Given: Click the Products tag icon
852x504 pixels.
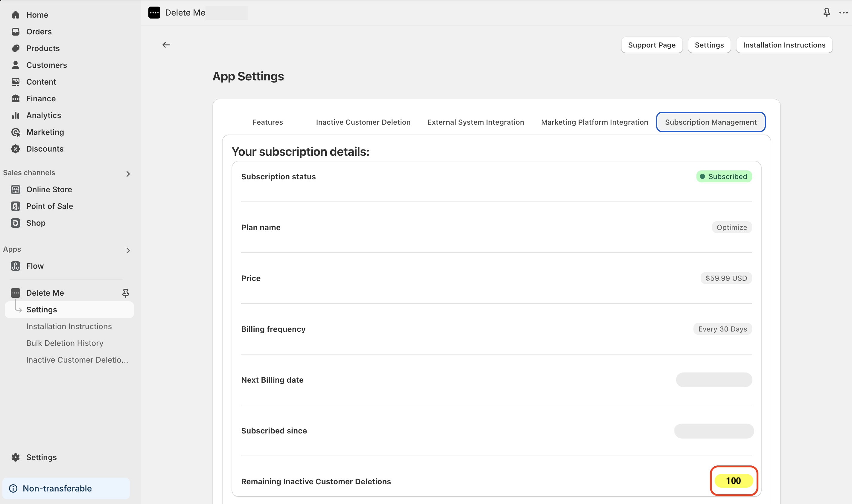Looking at the screenshot, I should (15, 48).
